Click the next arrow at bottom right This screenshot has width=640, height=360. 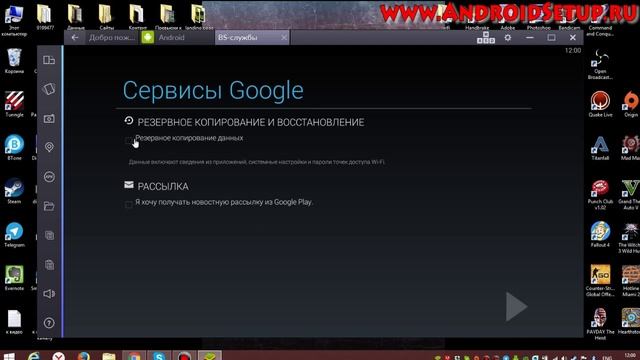[516, 307]
